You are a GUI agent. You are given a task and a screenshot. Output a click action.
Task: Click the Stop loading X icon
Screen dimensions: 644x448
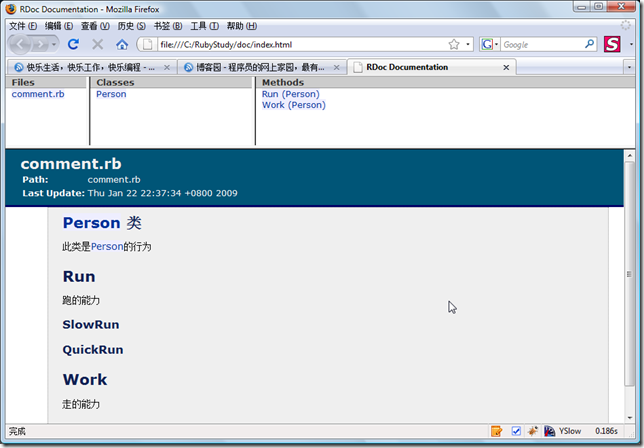[98, 44]
